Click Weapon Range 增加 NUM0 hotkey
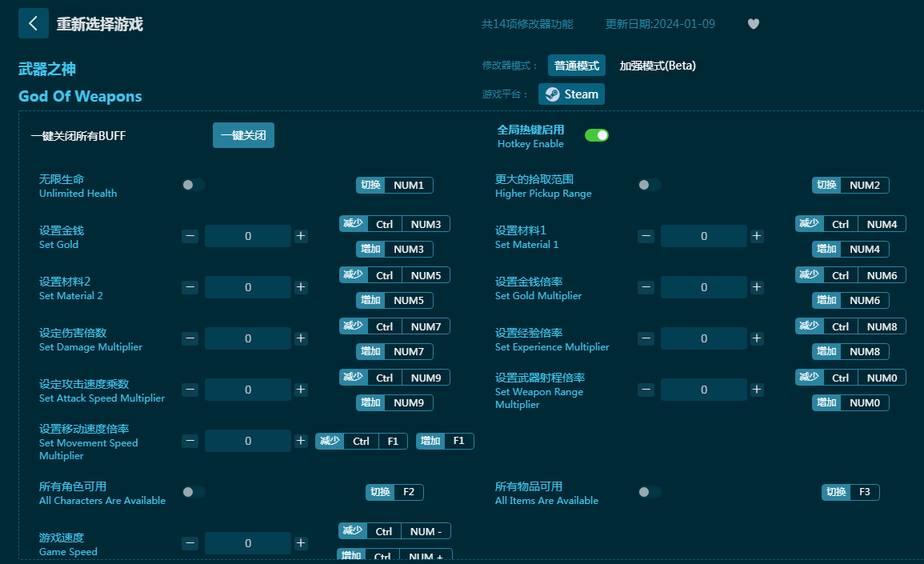Screen dimensions: 924x564 (x=850, y=403)
